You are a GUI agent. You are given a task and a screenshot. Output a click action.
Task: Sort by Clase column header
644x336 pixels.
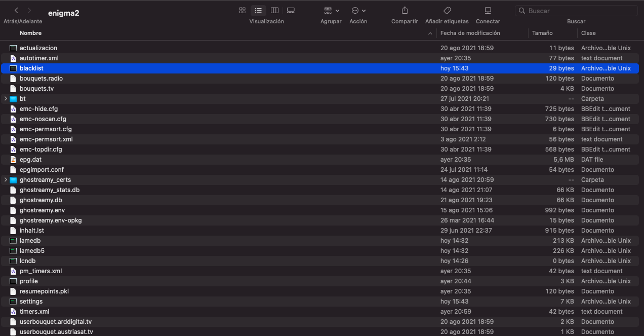(x=588, y=33)
